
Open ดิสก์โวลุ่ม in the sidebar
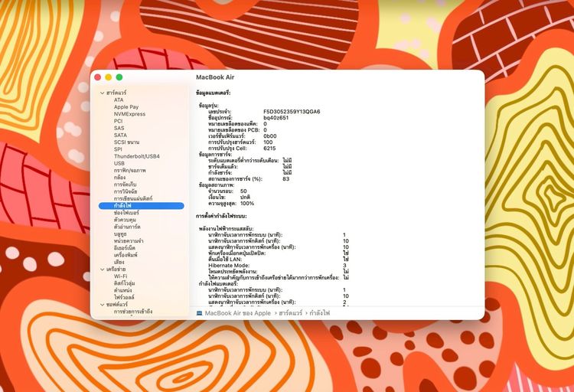(125, 283)
